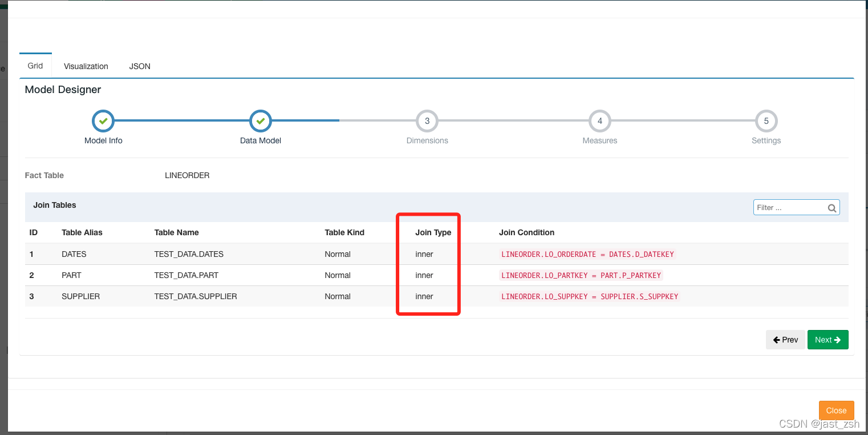Go back with the Prev button

point(785,340)
